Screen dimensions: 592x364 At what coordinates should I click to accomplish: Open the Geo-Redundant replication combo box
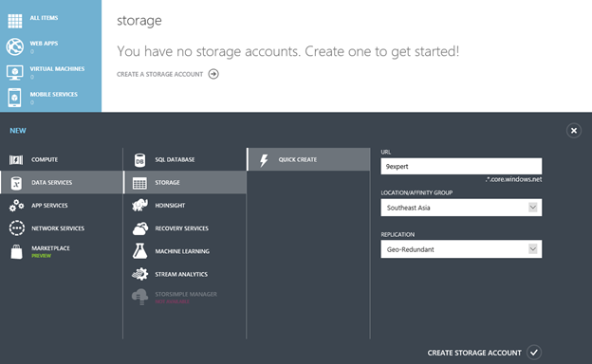click(x=461, y=249)
